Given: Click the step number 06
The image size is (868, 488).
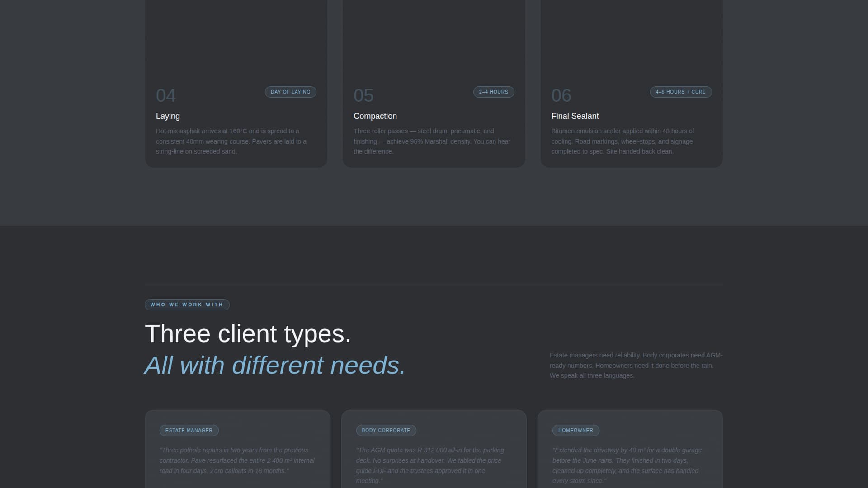Looking at the screenshot, I should [x=561, y=95].
